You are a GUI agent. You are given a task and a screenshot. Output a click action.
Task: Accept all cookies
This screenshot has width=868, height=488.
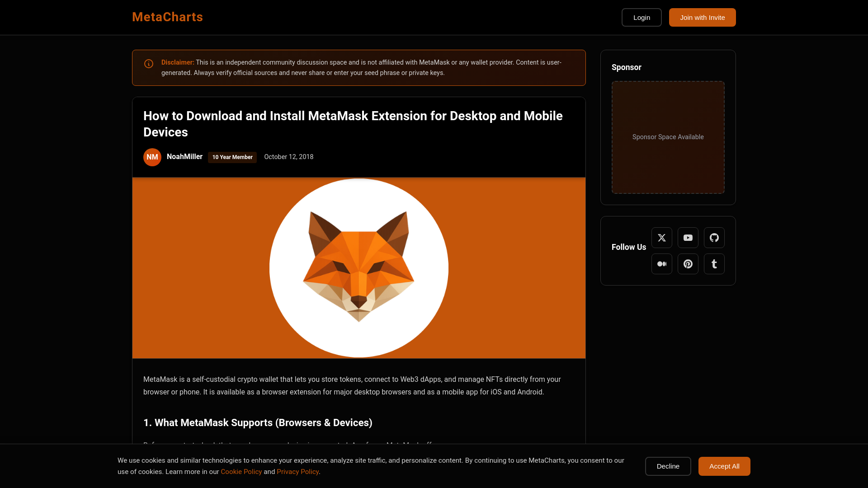click(x=724, y=466)
